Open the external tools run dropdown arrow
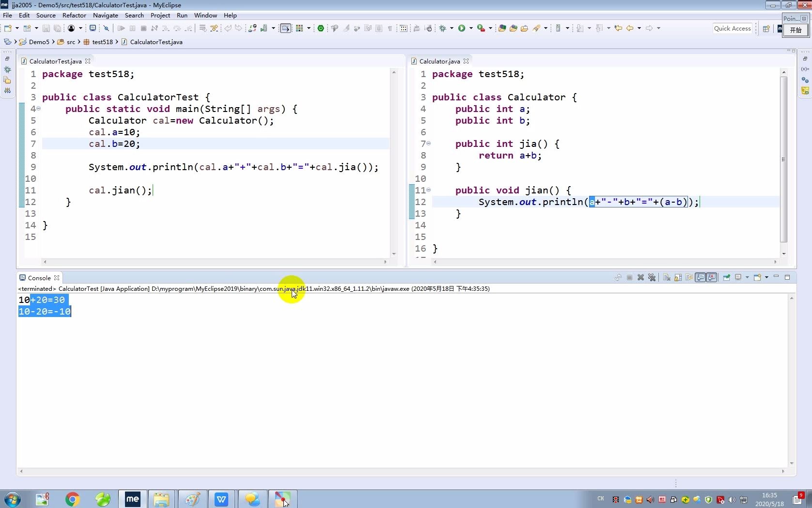This screenshot has height=508, width=812. 490,28
